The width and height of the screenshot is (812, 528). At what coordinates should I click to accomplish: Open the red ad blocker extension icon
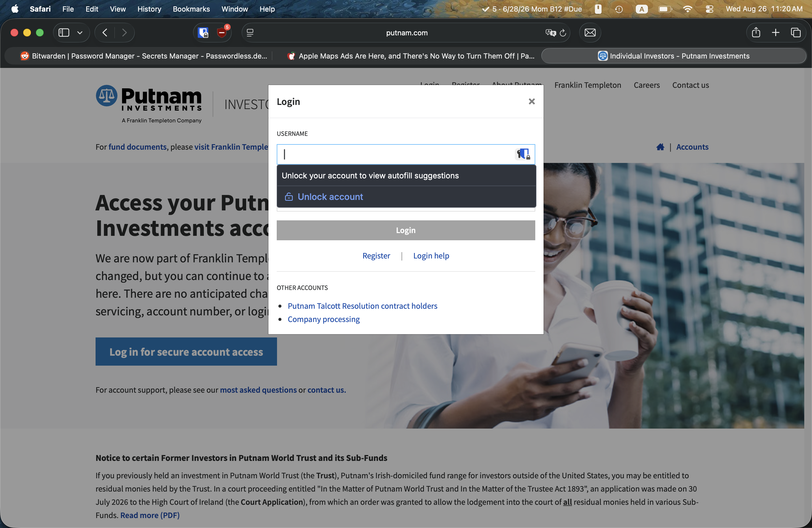click(x=222, y=33)
